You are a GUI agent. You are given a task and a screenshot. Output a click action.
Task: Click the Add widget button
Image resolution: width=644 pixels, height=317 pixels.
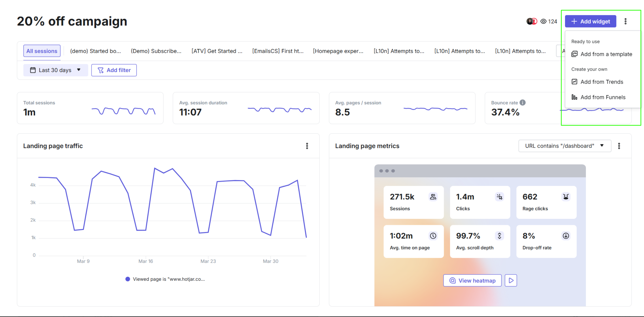(590, 22)
